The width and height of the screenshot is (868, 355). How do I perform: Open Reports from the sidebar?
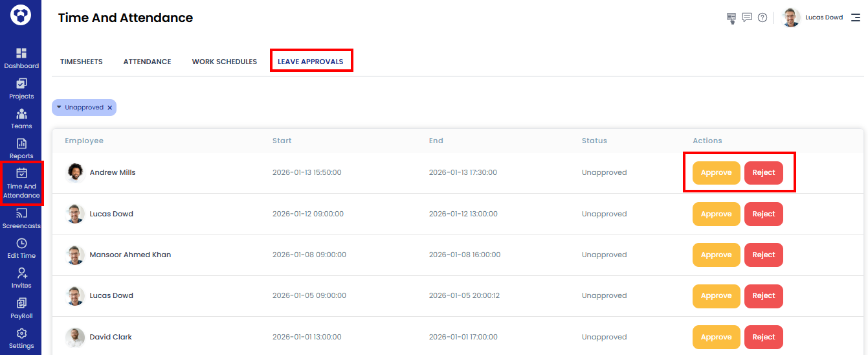coord(21,144)
